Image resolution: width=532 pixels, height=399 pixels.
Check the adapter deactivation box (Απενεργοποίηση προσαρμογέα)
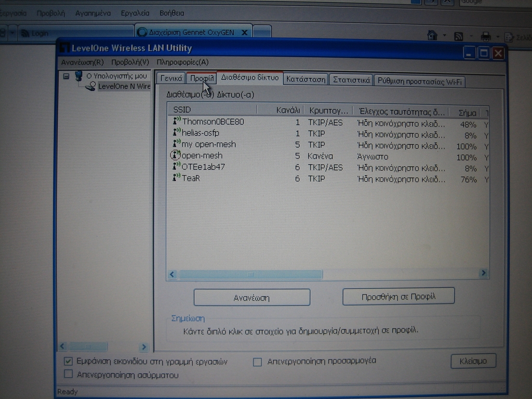pos(257,362)
